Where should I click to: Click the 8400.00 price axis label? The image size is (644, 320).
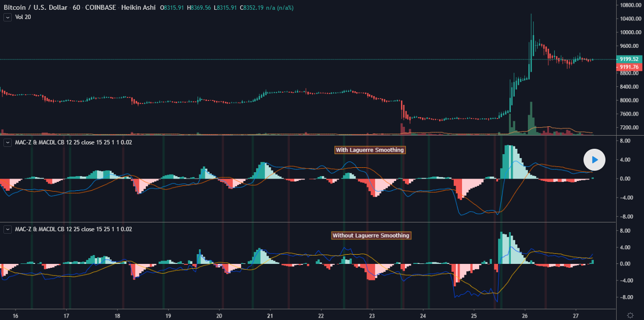629,87
